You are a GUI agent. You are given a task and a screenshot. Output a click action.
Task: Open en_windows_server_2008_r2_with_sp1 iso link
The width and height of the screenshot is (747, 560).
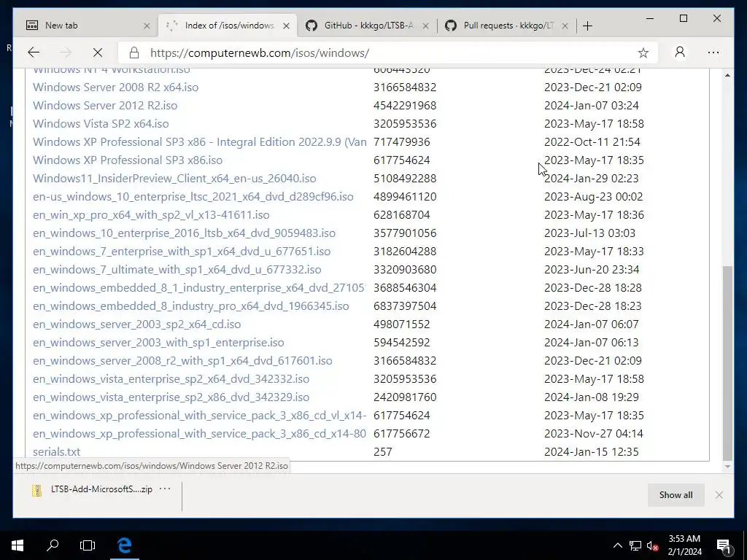pos(182,360)
